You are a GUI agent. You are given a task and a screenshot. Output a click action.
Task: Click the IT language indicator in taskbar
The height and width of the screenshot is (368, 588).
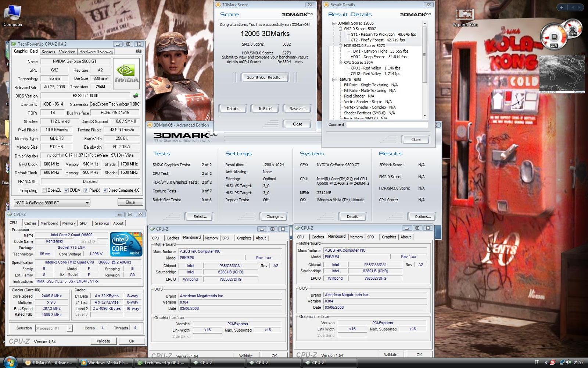537,362
